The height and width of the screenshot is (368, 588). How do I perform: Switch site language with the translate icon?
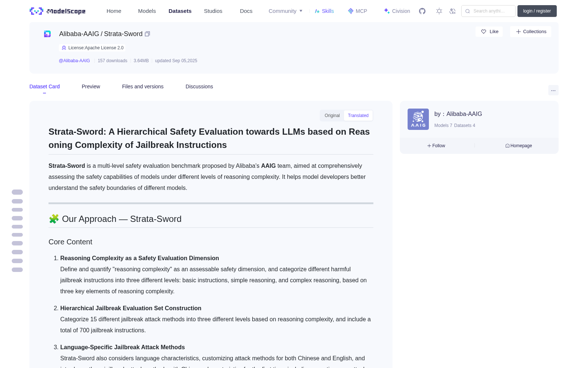(452, 11)
